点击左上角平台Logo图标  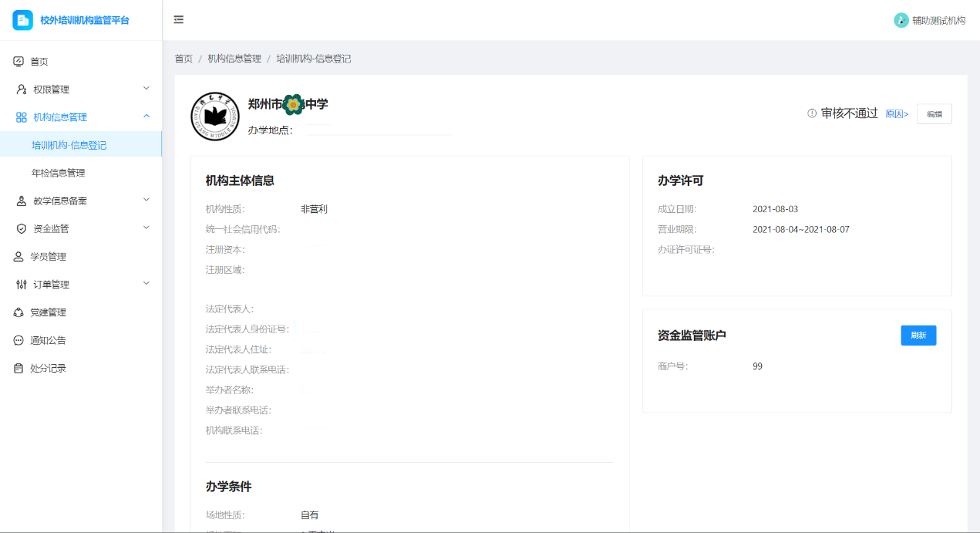click(x=22, y=19)
